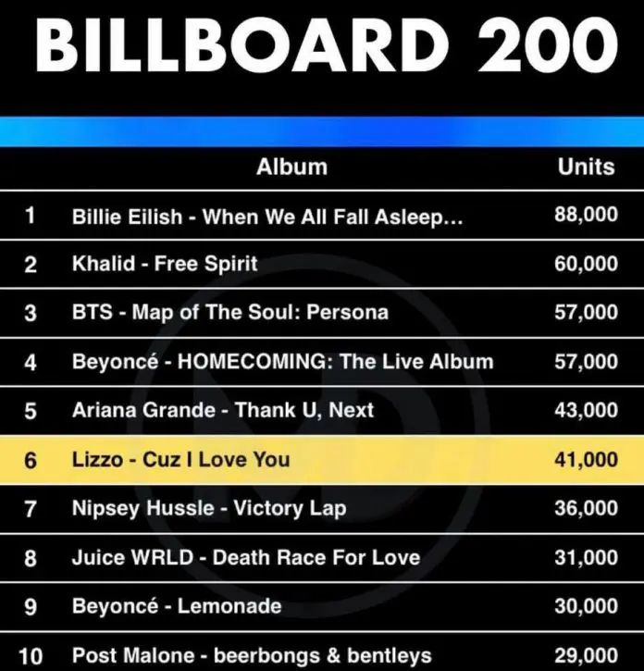The width and height of the screenshot is (644, 671).
Task: Select the Album column header
Action: pos(291,168)
